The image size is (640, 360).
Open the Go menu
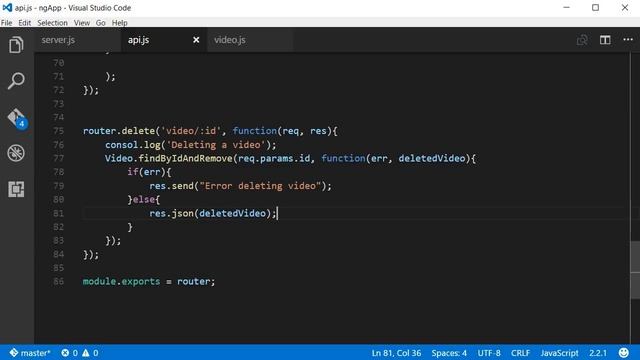point(100,23)
